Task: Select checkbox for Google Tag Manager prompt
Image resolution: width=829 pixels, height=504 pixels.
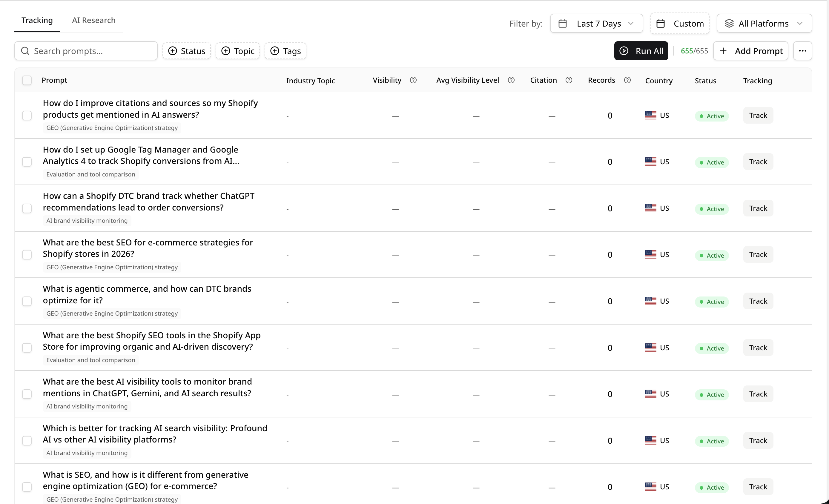Action: pos(27,162)
